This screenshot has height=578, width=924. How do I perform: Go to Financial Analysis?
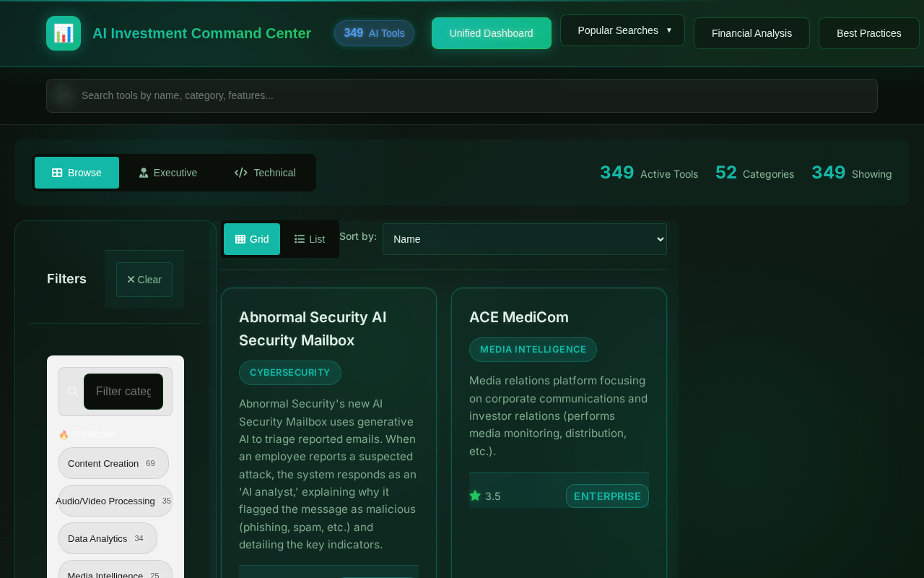coord(751,33)
